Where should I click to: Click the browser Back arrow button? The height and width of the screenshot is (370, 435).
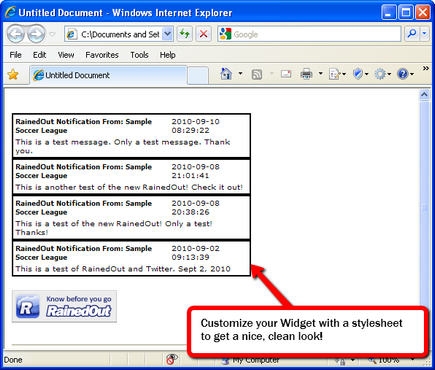coord(16,34)
